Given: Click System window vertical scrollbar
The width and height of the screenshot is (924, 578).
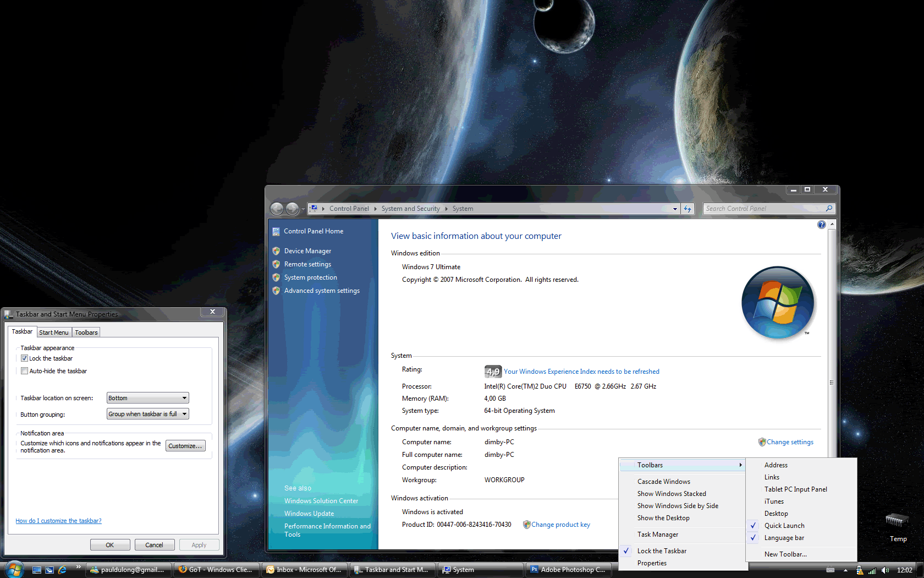Looking at the screenshot, I should pos(832,383).
